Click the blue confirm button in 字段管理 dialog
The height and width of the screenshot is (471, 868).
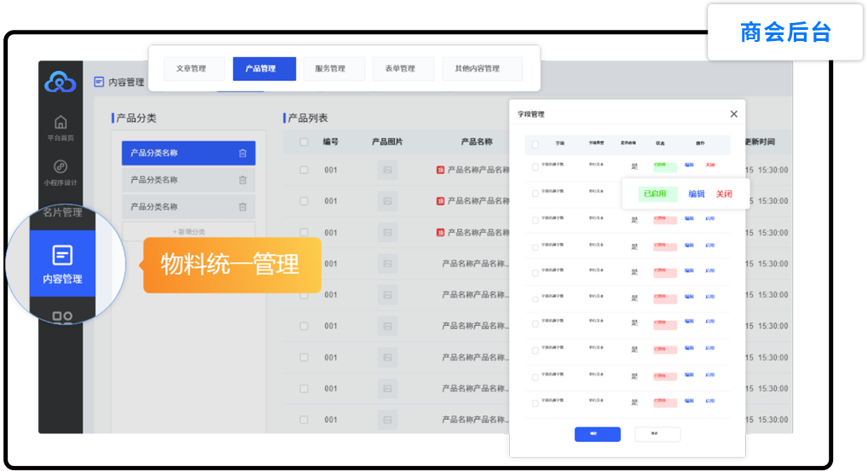[598, 433]
